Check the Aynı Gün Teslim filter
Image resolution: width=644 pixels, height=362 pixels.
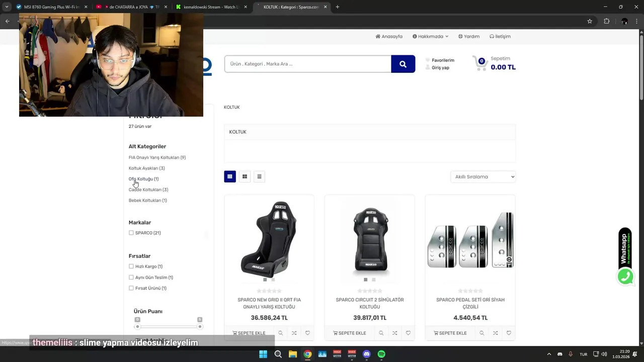(131, 278)
